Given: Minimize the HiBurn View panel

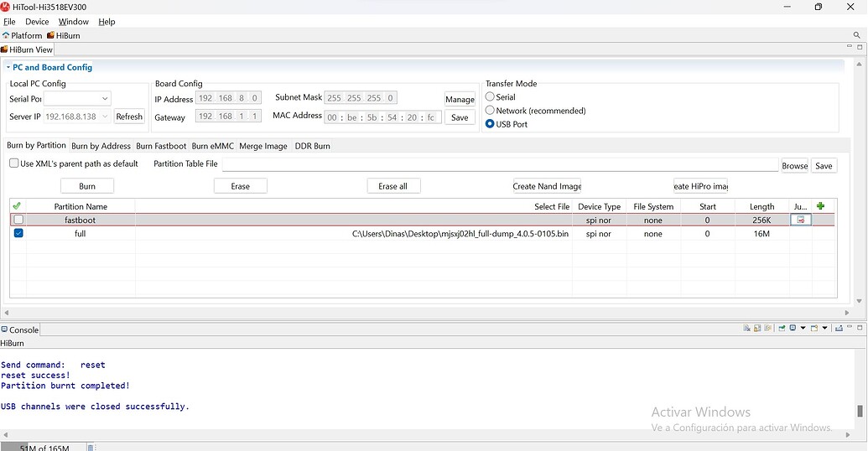Looking at the screenshot, I should pyautogui.click(x=850, y=46).
